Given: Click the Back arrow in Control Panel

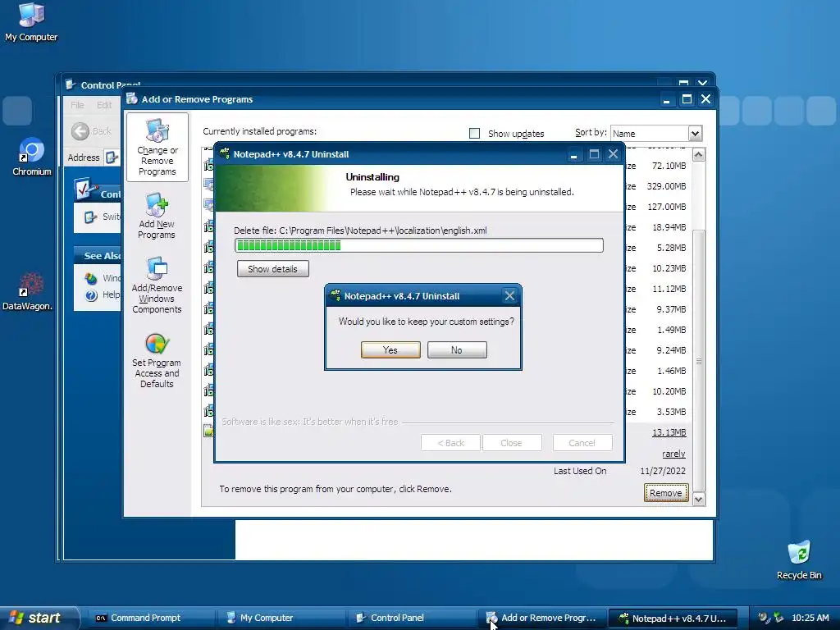Looking at the screenshot, I should (x=80, y=131).
